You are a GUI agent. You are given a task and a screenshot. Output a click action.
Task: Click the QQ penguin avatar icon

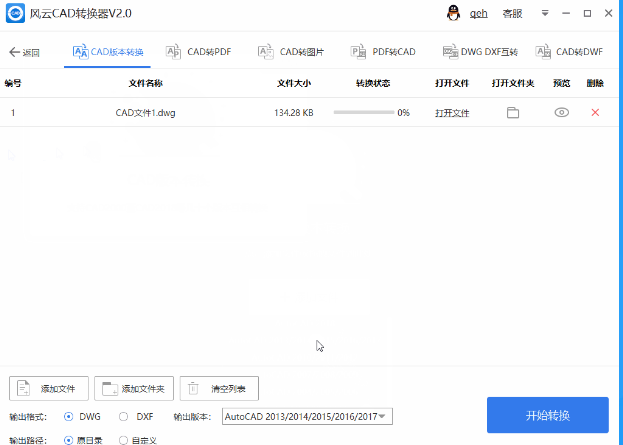[453, 13]
